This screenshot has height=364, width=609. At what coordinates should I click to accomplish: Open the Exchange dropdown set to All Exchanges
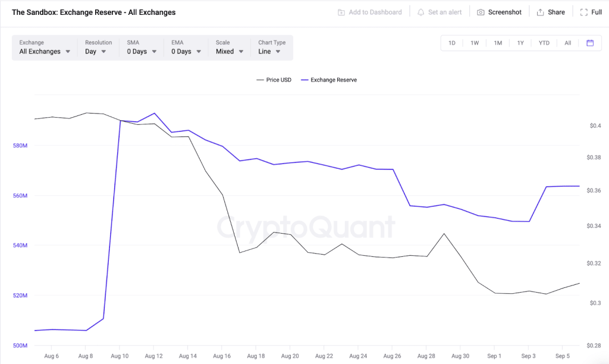[45, 48]
